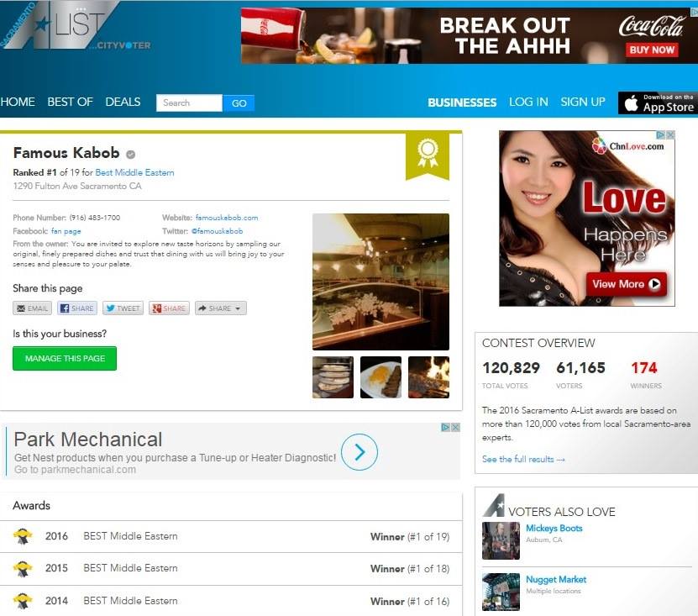Select the 2015 BEST Middle Eastern award row
698x616 pixels.
(231, 569)
